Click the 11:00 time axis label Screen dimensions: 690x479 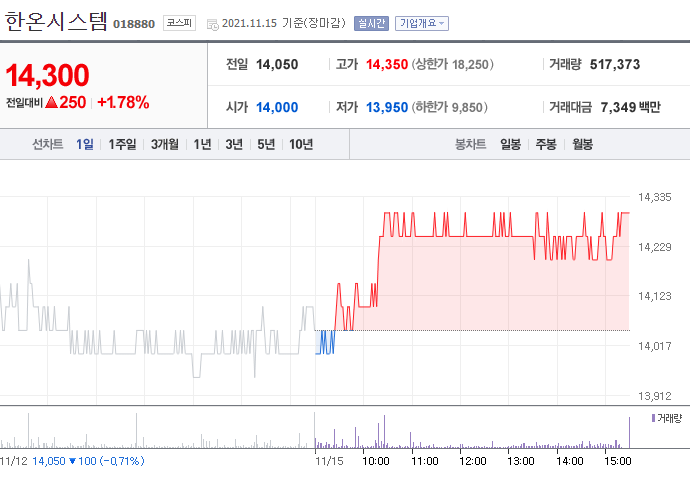pos(425,461)
